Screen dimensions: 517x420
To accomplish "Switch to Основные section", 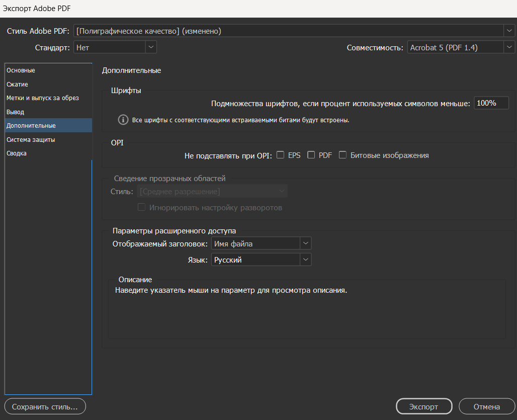I will pyautogui.click(x=48, y=70).
